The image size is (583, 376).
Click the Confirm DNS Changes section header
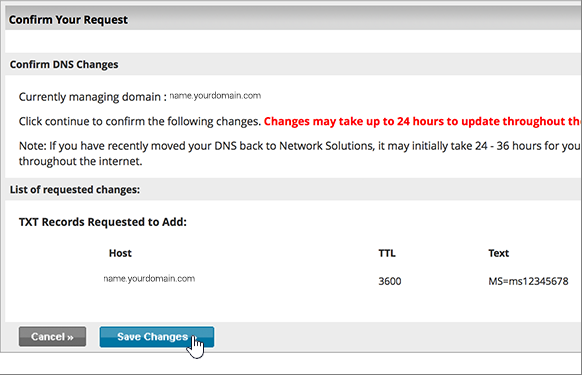click(64, 64)
